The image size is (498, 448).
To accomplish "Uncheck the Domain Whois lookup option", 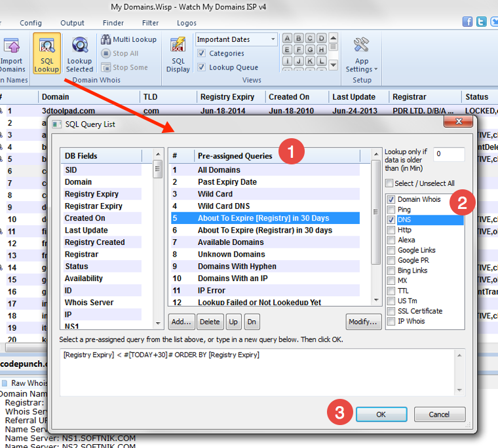I will point(391,199).
